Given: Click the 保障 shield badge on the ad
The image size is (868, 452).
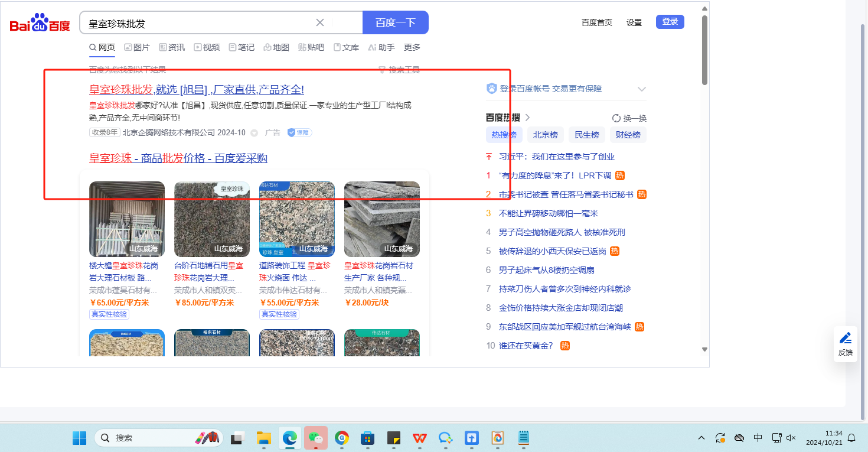Looking at the screenshot, I should click(x=299, y=132).
